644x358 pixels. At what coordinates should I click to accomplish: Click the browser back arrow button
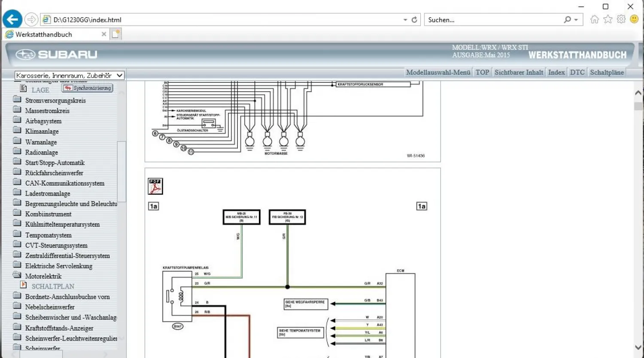click(x=12, y=19)
